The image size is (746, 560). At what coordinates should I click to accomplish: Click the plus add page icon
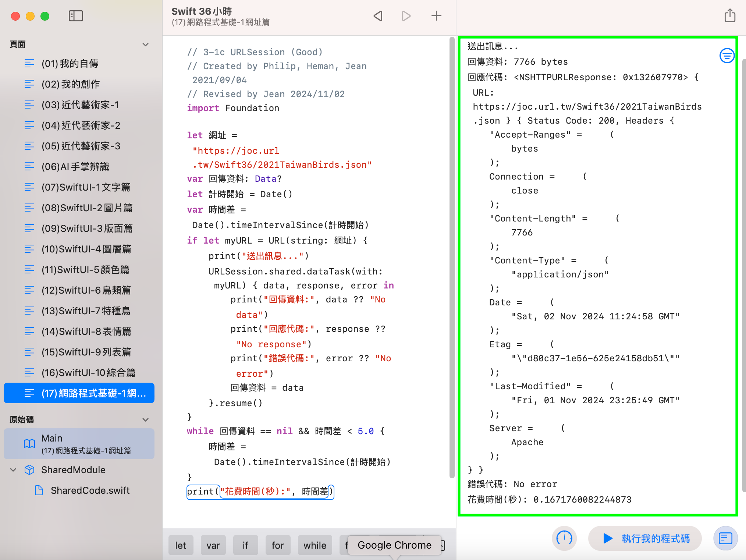pos(436,16)
